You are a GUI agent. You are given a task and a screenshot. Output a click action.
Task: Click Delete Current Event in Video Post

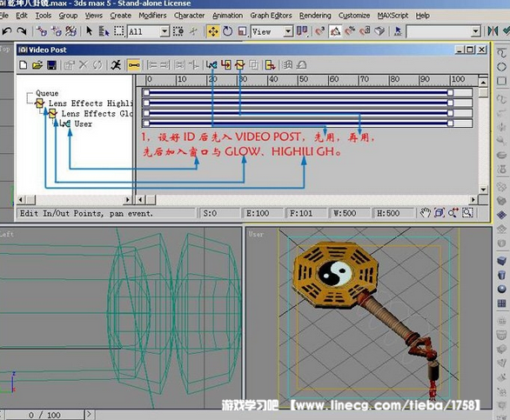pyautogui.click(x=84, y=65)
